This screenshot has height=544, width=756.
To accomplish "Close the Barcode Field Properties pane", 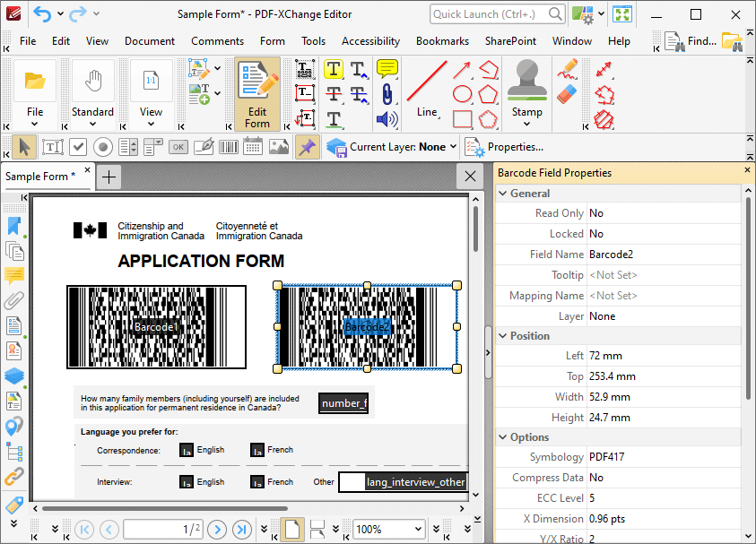I will (747, 170).
